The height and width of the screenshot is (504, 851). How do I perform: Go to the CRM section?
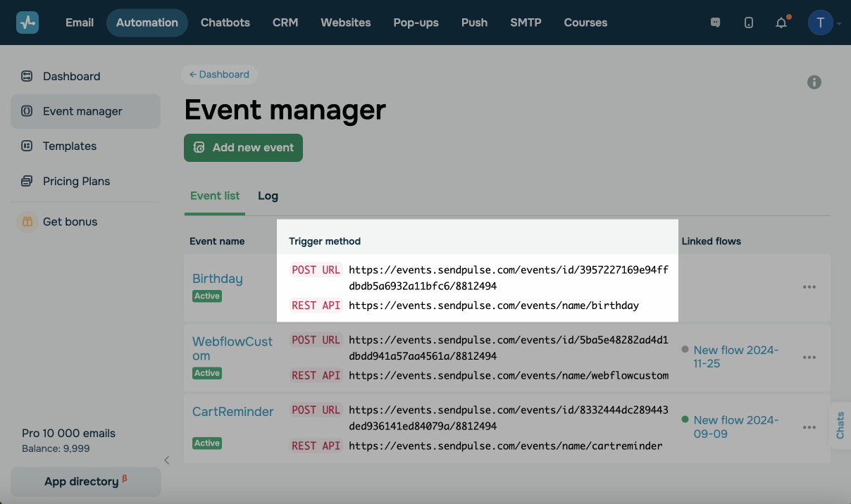[285, 23]
